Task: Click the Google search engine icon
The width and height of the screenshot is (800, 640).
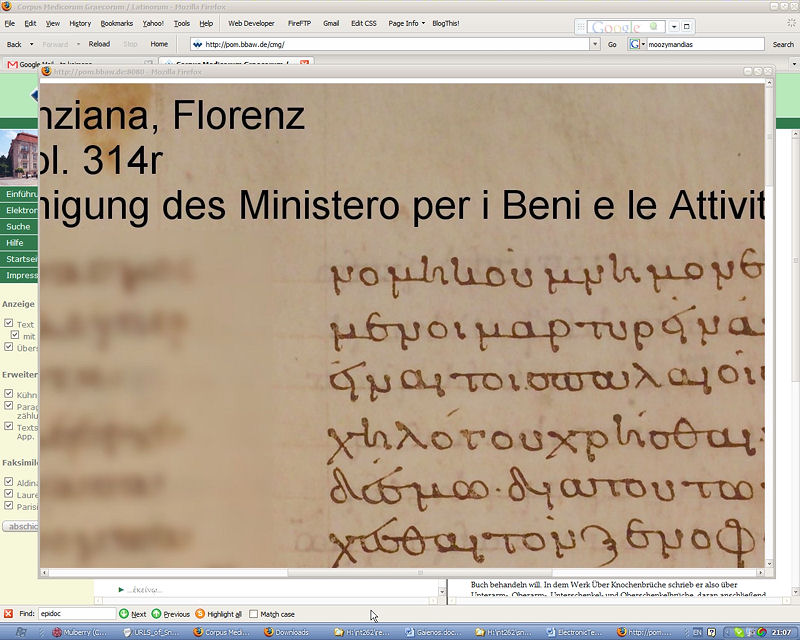Action: 635,44
